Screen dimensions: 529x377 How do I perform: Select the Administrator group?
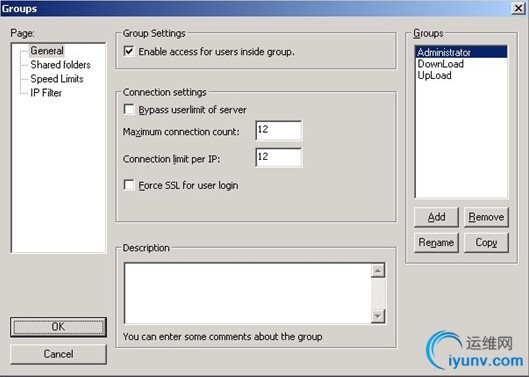(x=461, y=52)
